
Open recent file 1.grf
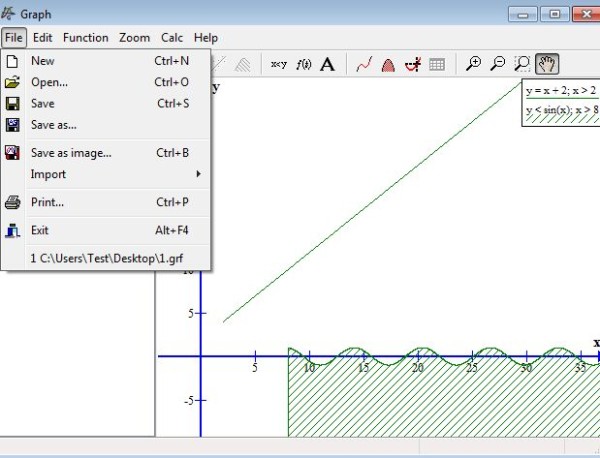pos(105,258)
